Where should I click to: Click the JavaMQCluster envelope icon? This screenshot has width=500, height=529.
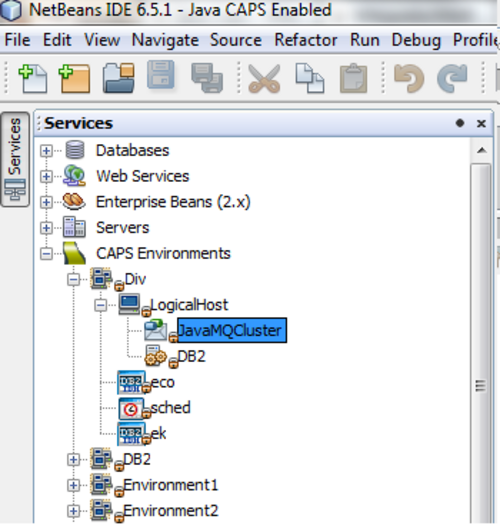click(156, 330)
